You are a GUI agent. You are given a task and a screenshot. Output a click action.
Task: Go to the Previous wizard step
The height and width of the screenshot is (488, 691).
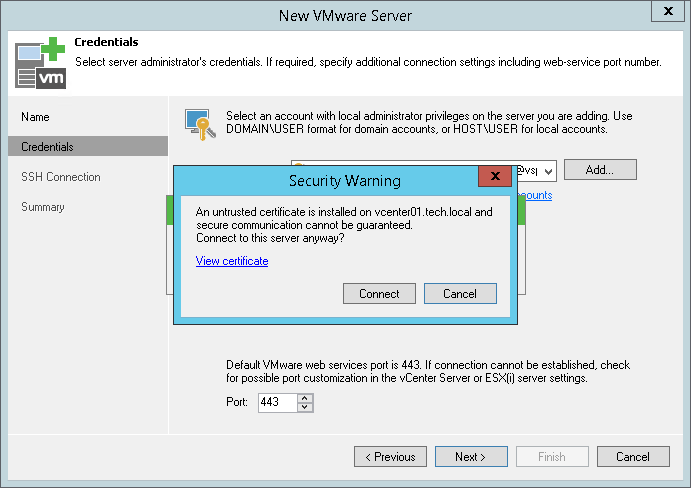point(390,457)
